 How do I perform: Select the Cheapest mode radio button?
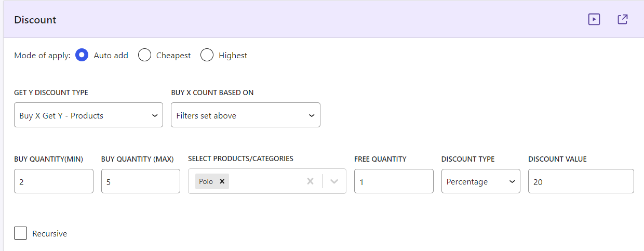tap(144, 55)
